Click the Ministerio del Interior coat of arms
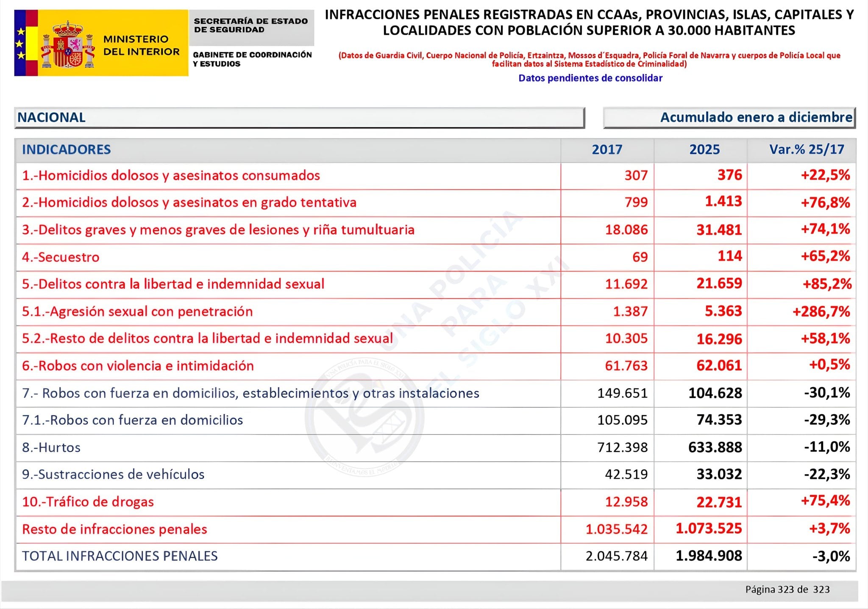 (x=68, y=44)
